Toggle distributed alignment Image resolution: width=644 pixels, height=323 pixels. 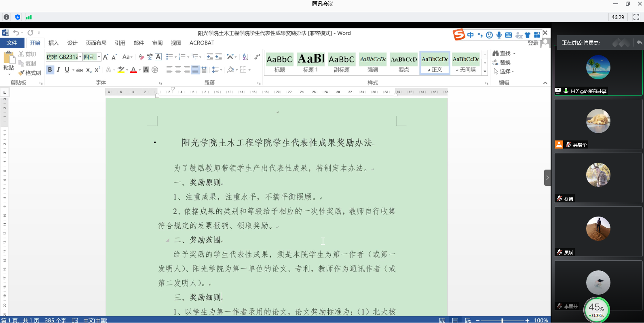point(204,70)
